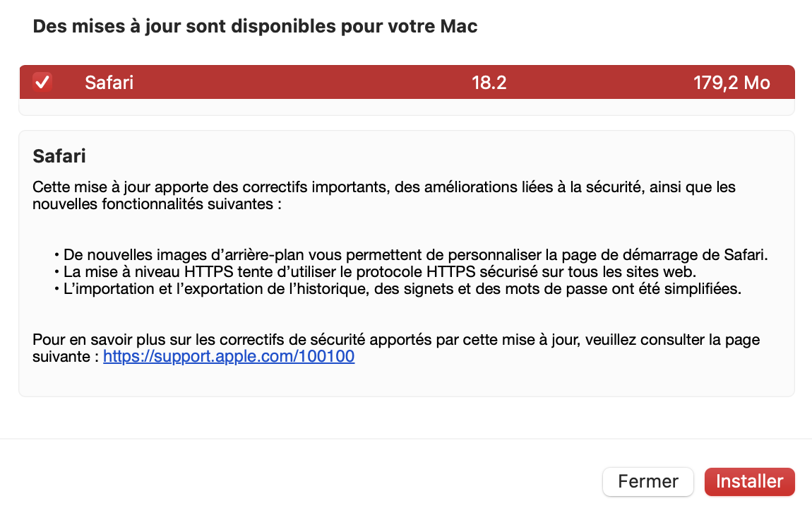Image resolution: width=812 pixels, height=513 pixels.
Task: Select the Safari update row name
Action: [109, 83]
